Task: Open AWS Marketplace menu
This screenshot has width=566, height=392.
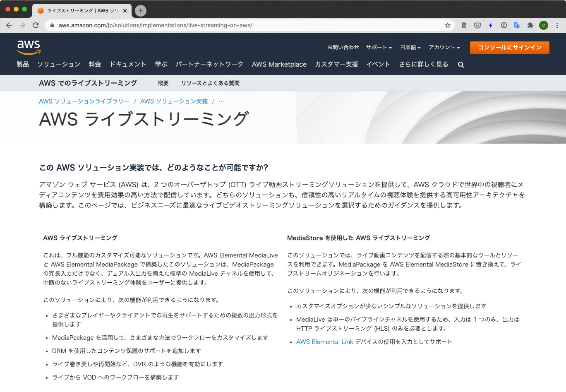Action: (x=279, y=64)
